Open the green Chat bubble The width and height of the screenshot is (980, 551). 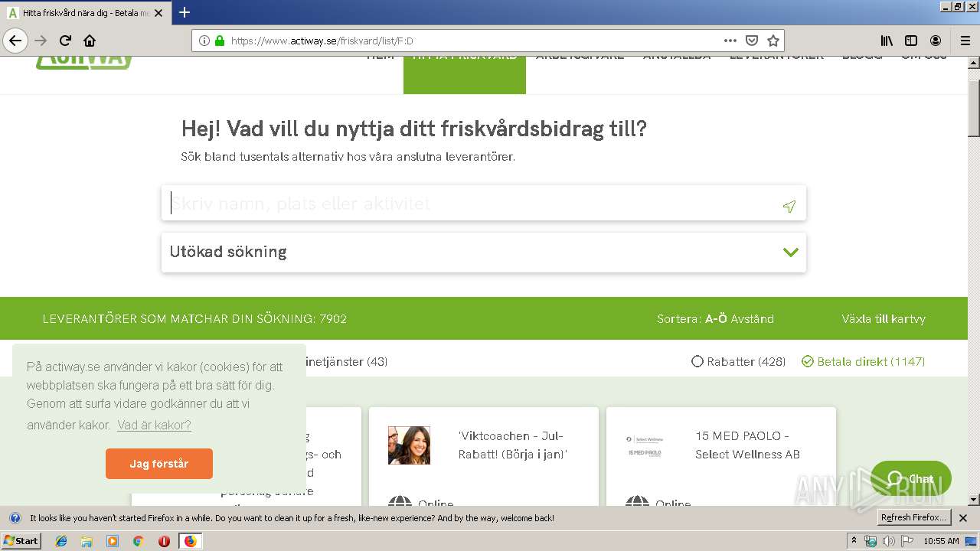point(911,479)
